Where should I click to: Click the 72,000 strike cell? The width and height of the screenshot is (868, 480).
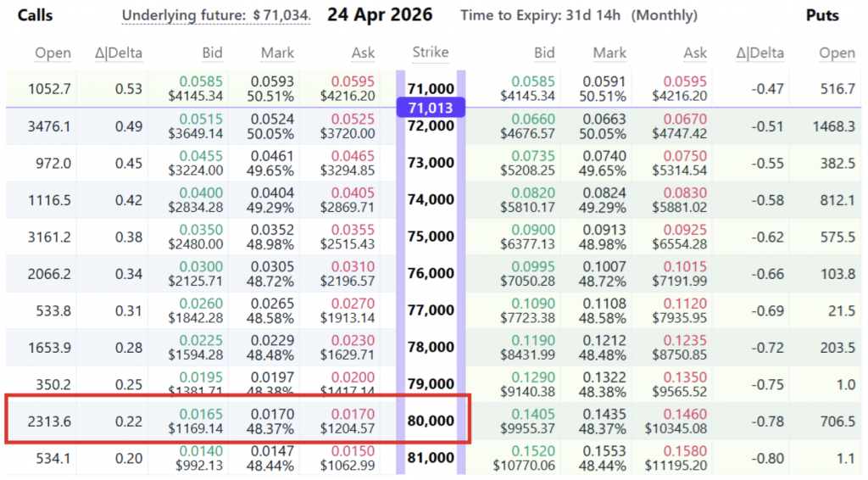click(431, 126)
